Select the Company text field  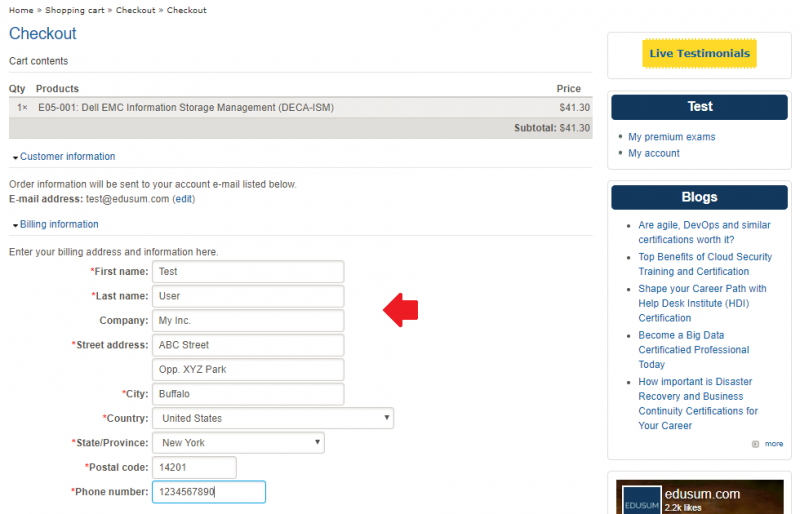pos(247,321)
